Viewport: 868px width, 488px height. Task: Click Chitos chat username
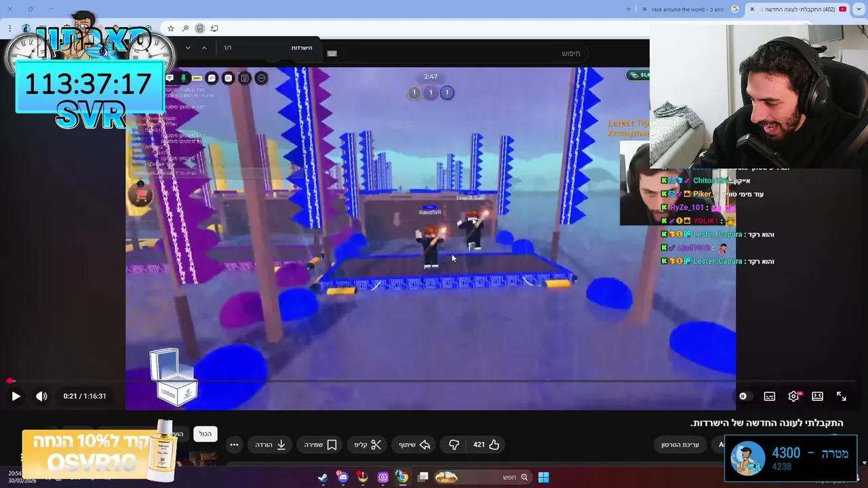(711, 181)
